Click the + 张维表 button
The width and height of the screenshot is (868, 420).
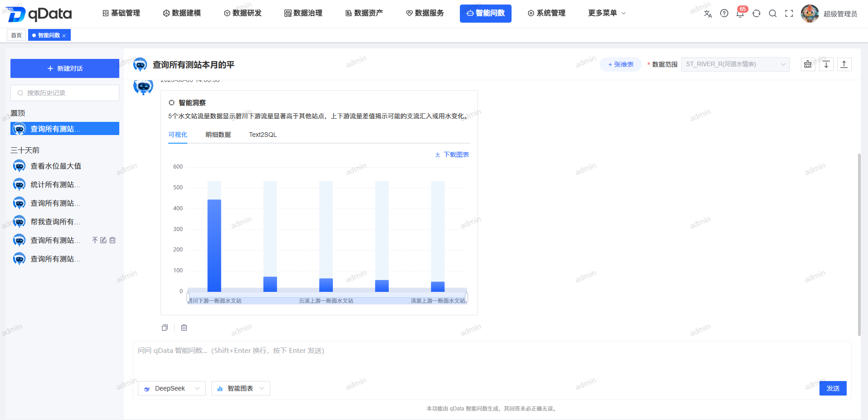(x=620, y=64)
